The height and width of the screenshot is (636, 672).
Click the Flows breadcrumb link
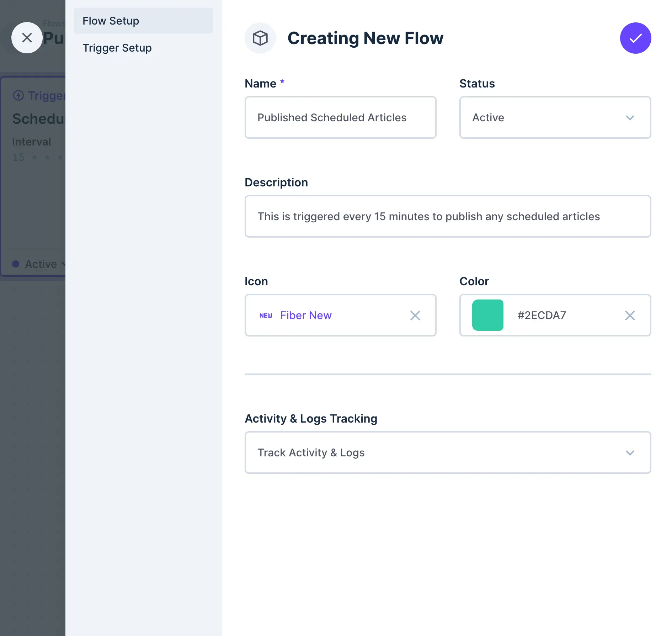coord(54,23)
